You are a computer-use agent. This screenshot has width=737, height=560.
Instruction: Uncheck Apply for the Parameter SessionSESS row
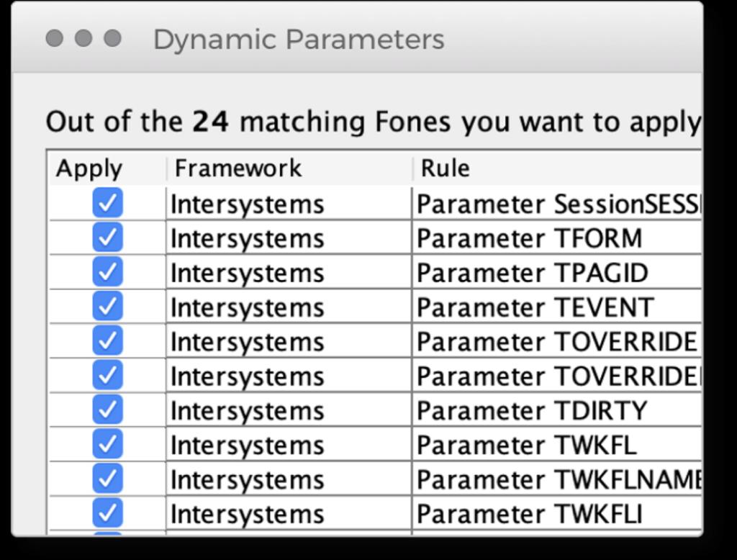point(107,204)
